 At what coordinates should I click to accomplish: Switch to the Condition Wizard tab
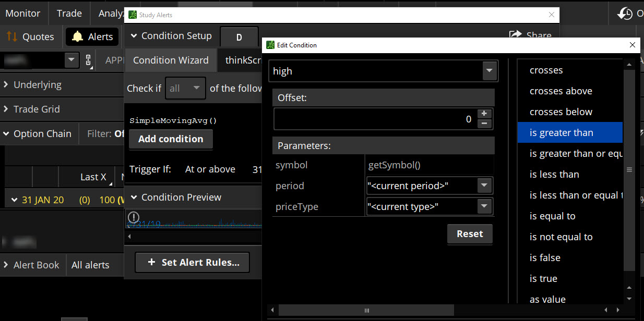pos(171,60)
